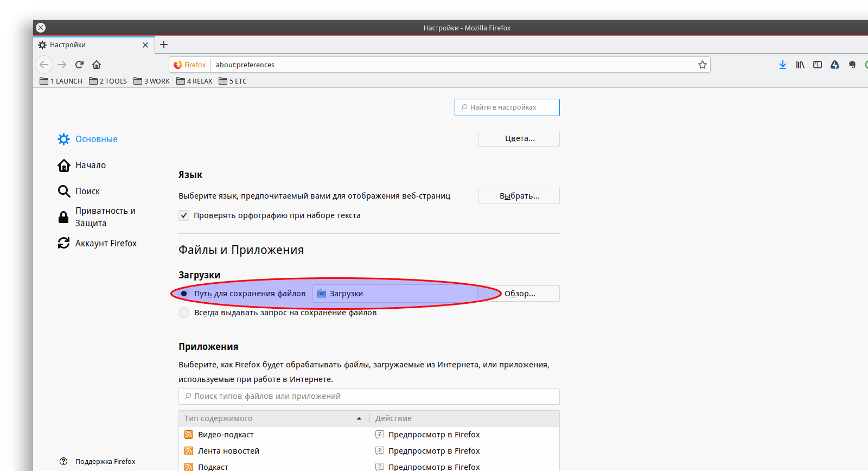Bookmark page with the star icon
The image size is (868, 471).
click(703, 65)
